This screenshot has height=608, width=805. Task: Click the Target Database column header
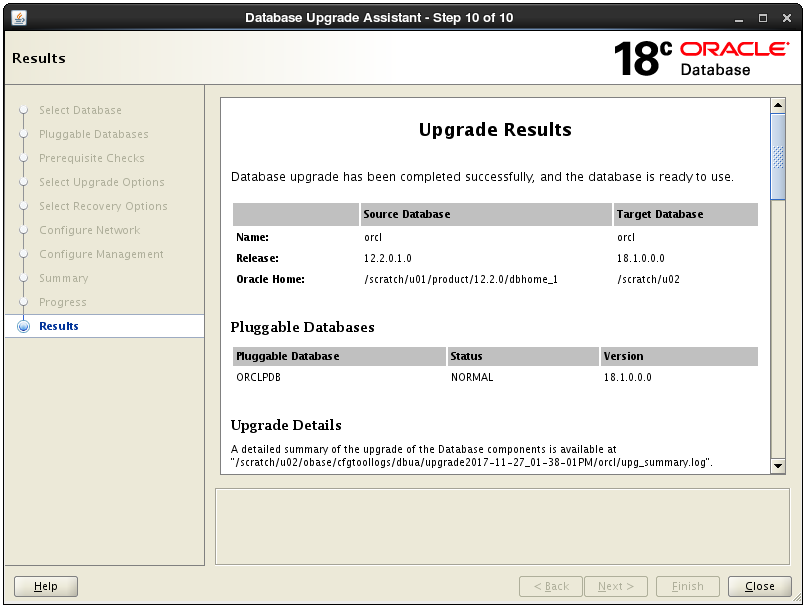686,214
